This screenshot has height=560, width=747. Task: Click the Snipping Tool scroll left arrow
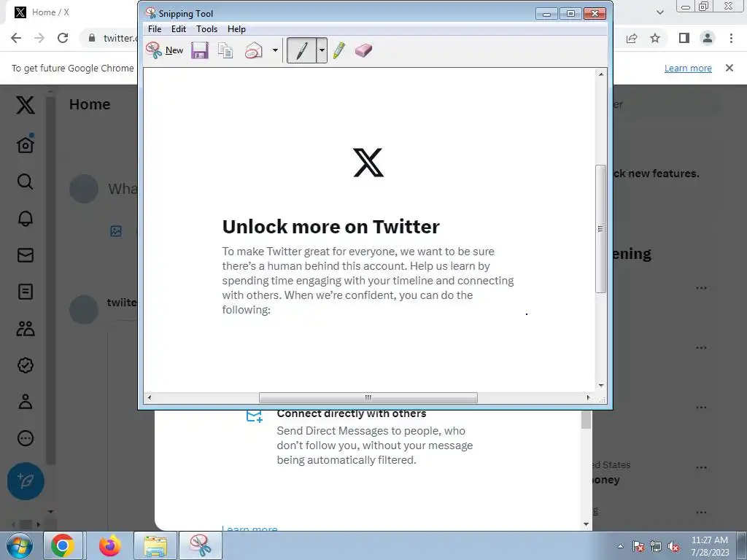tap(150, 397)
